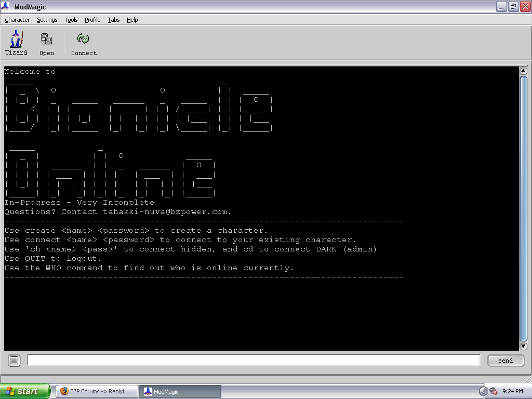Click the MudMagic taskbar button
This screenshot has width=532, height=399.
pos(180,391)
